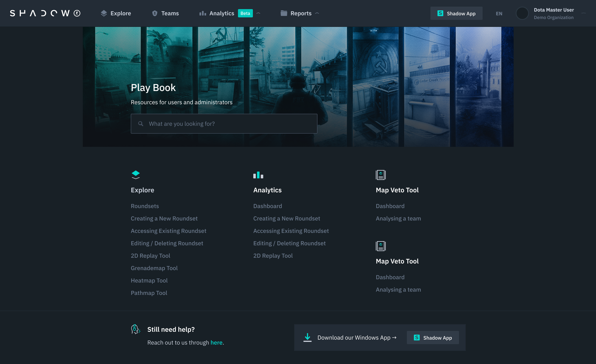Click Shadow App download button in footer

433,337
